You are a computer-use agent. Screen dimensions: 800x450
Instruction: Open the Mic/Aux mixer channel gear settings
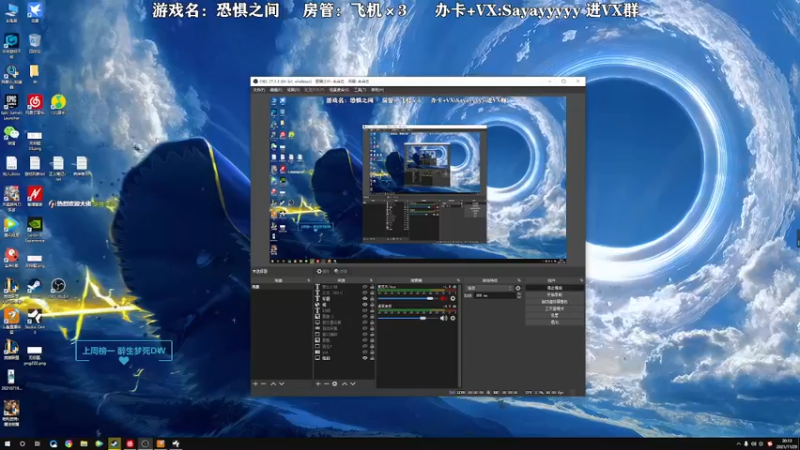click(453, 298)
